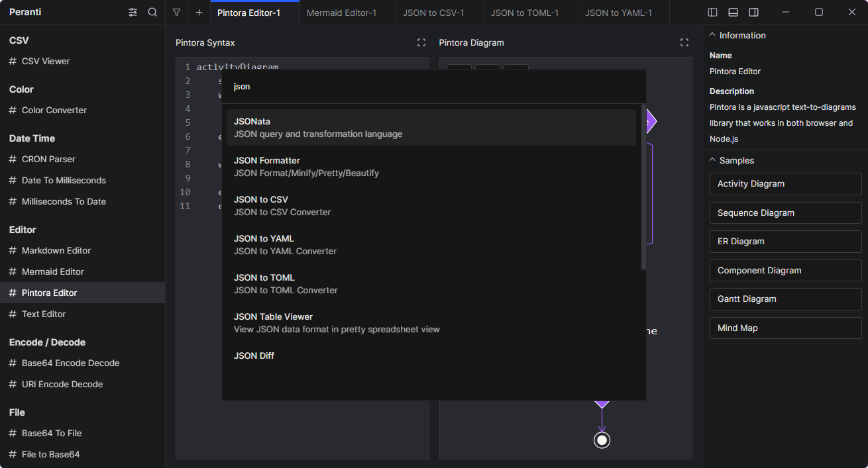Select JSON Formatter from search results
The height and width of the screenshot is (468, 868).
point(431,166)
